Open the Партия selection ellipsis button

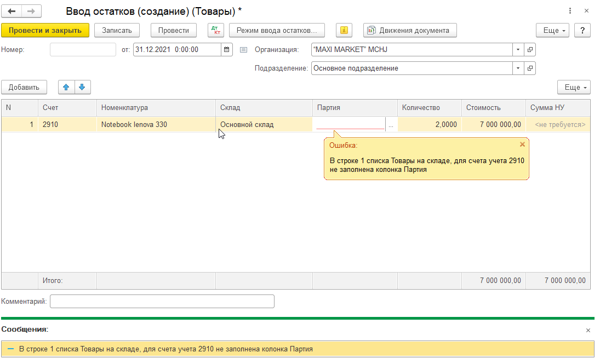coord(391,125)
